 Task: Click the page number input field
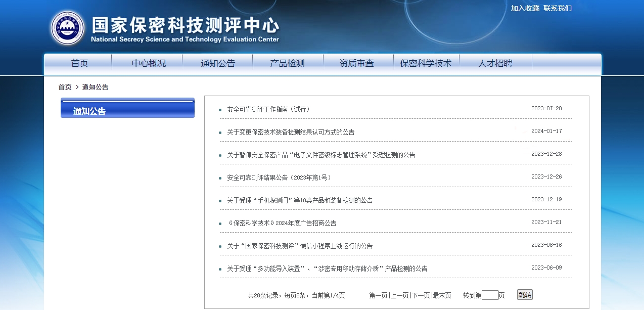[x=490, y=295]
